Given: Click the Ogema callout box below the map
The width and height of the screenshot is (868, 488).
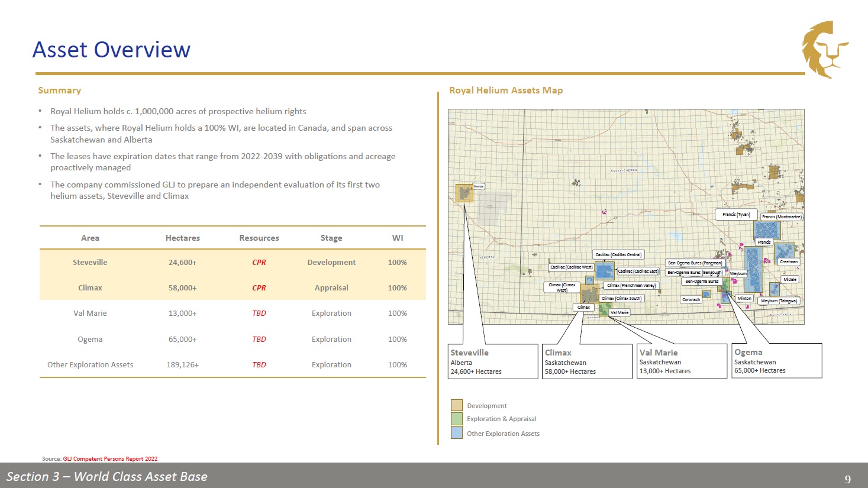Looking at the screenshot, I should point(777,361).
